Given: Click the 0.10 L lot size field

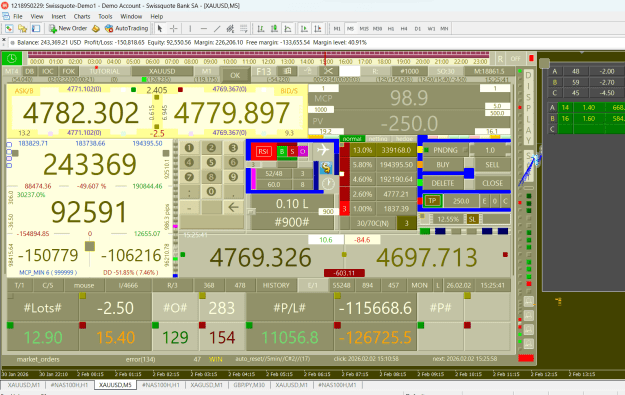Looking at the screenshot, I should (x=292, y=204).
